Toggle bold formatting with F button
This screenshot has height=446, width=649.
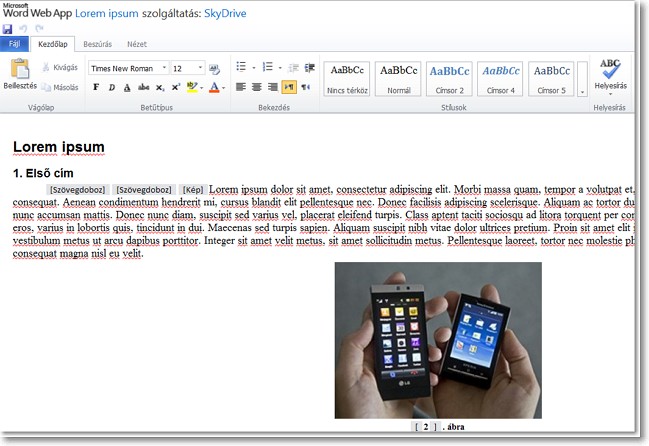[96, 87]
